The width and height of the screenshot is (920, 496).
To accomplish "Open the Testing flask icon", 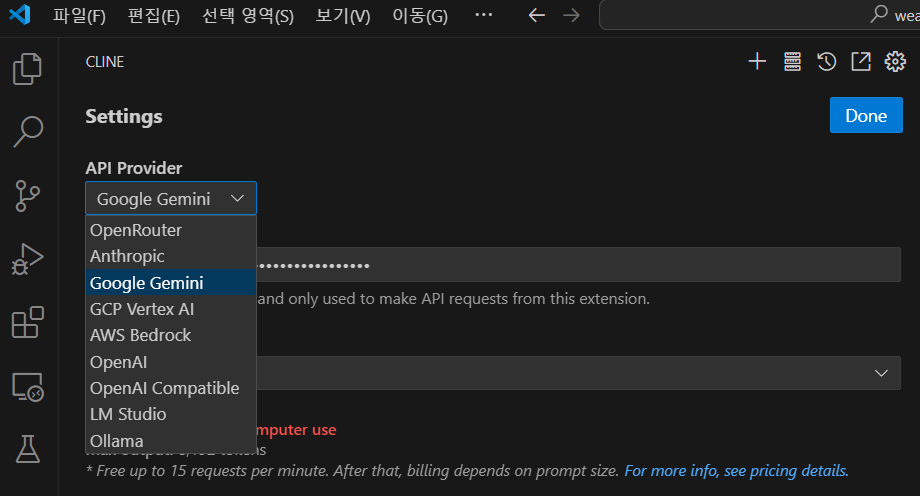I will tap(28, 449).
